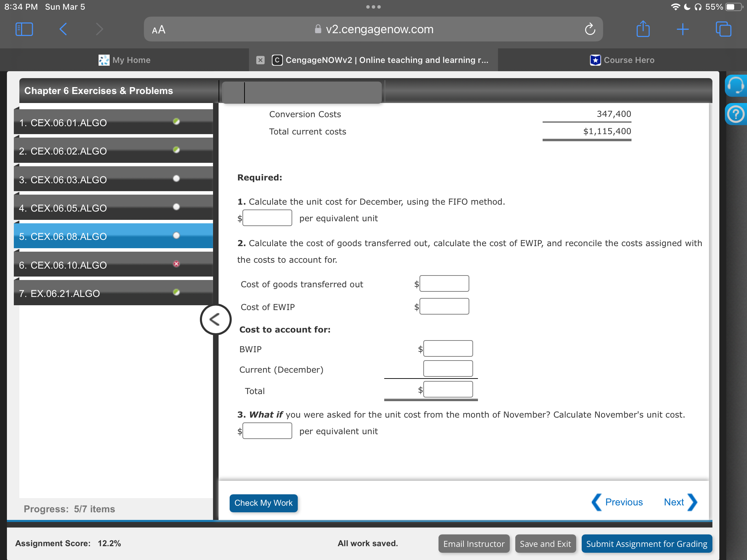The width and height of the screenshot is (747, 560).
Task: Switch to the My Home tab
Action: [x=124, y=60]
